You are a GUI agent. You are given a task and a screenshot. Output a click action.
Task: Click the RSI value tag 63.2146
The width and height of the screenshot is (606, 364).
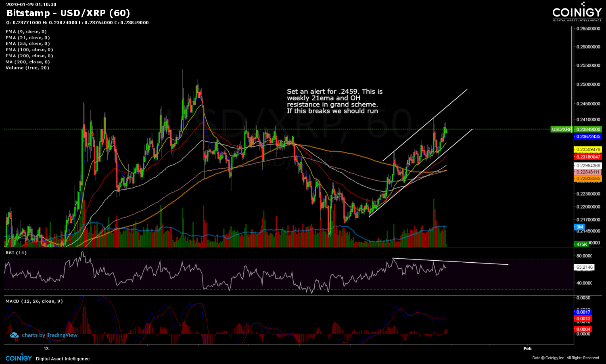coord(584,267)
